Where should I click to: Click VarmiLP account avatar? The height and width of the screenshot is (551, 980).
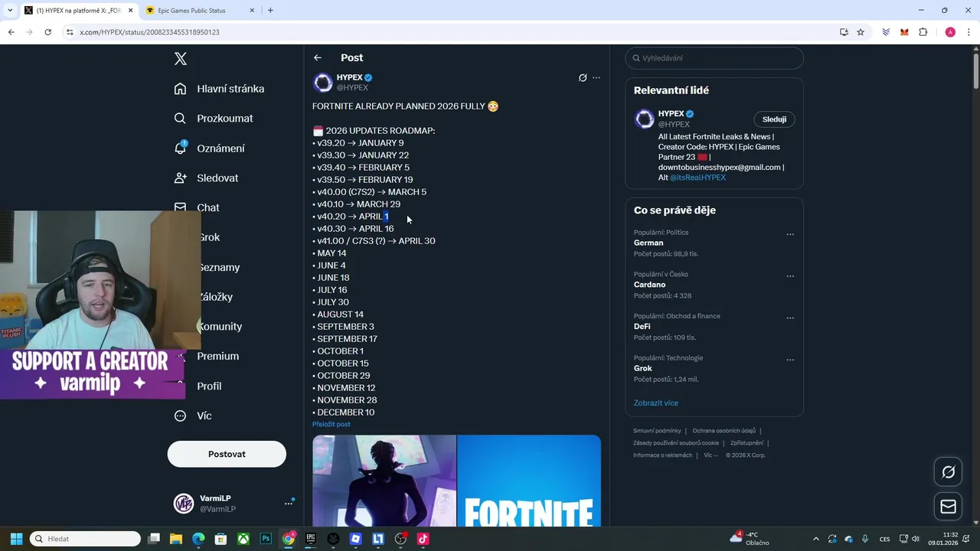tap(184, 504)
